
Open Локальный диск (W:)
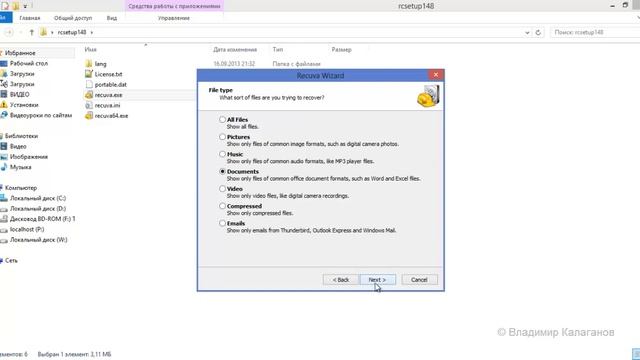pos(38,240)
